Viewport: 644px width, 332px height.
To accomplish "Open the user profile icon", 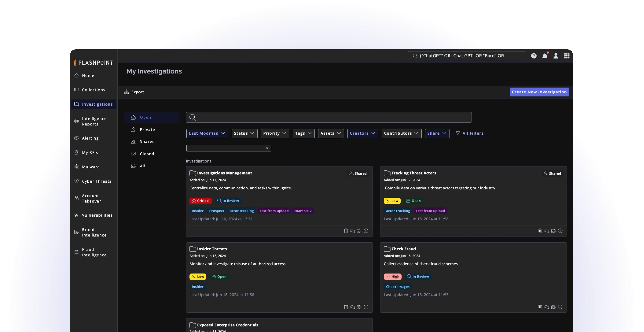I will click(x=556, y=56).
